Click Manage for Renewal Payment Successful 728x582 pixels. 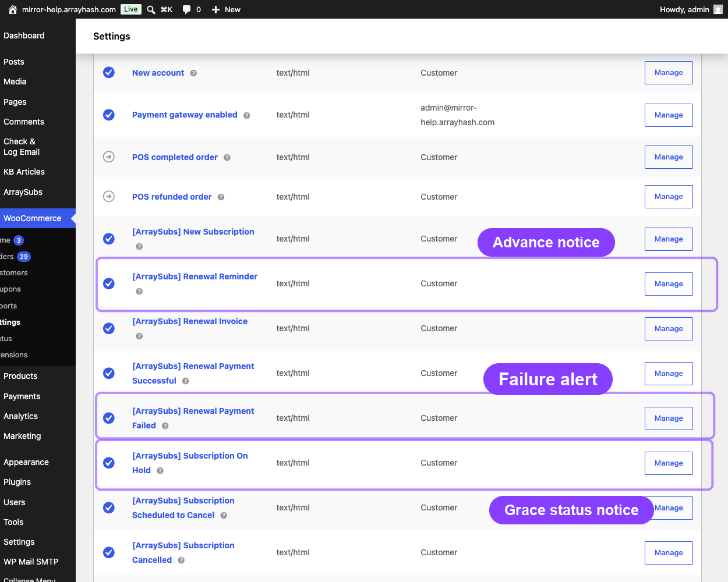[669, 374]
